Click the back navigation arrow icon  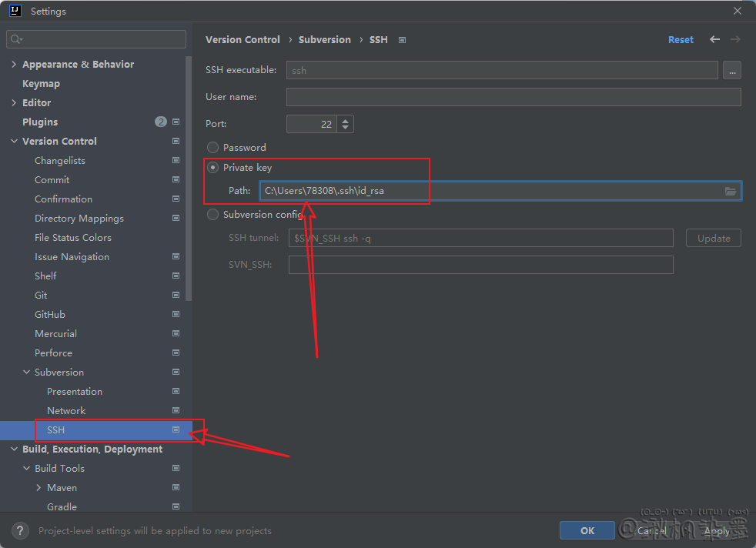(715, 39)
